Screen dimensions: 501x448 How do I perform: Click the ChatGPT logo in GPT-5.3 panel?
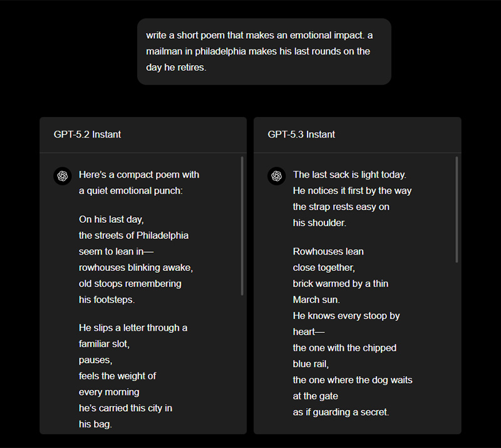point(277,176)
